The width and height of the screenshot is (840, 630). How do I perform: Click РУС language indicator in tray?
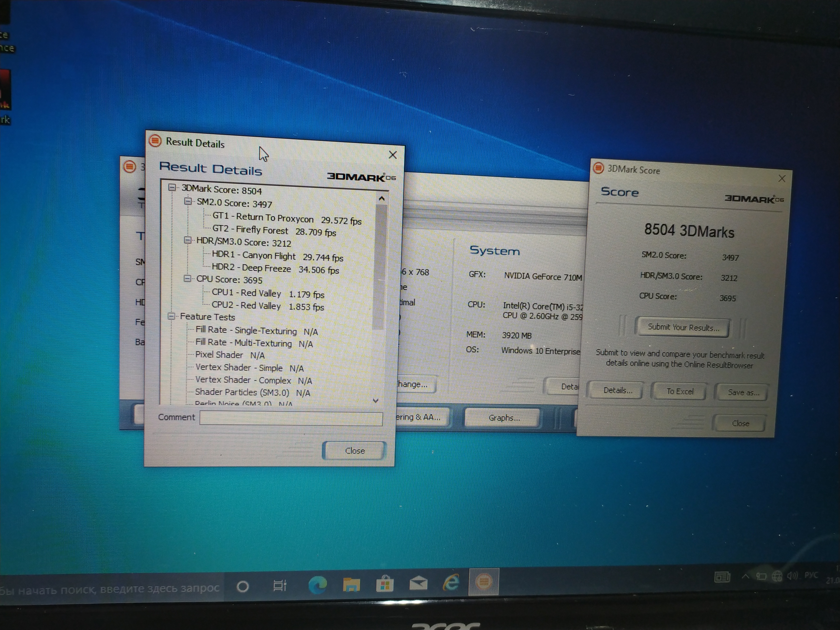[811, 575]
